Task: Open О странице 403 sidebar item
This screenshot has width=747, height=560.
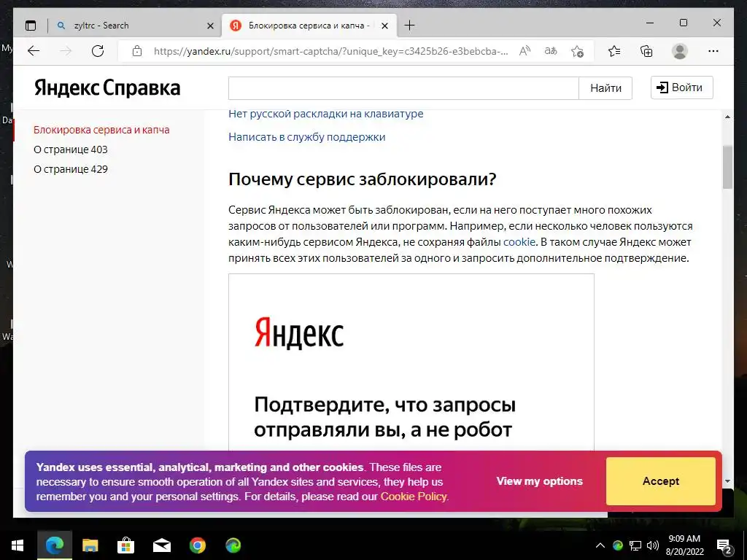Action: click(71, 149)
